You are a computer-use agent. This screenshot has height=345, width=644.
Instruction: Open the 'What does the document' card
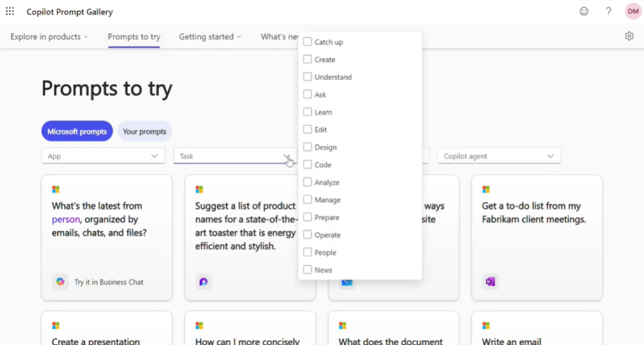tap(393, 328)
